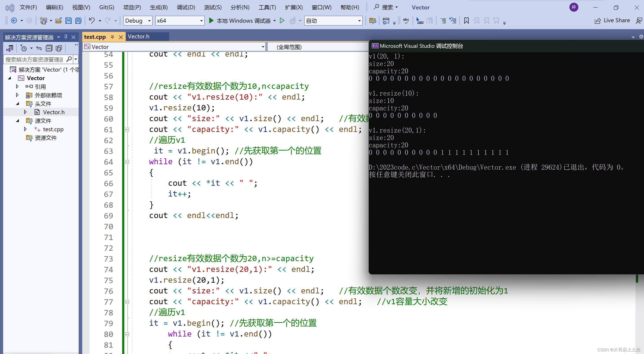The image size is (644, 354).
Task: Start without debugging via outline play icon
Action: click(282, 21)
